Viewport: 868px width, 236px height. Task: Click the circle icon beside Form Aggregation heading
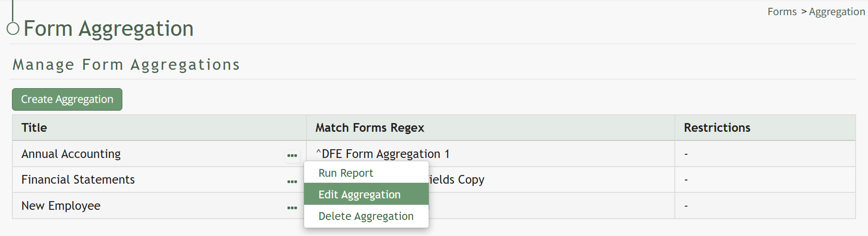pyautogui.click(x=13, y=28)
